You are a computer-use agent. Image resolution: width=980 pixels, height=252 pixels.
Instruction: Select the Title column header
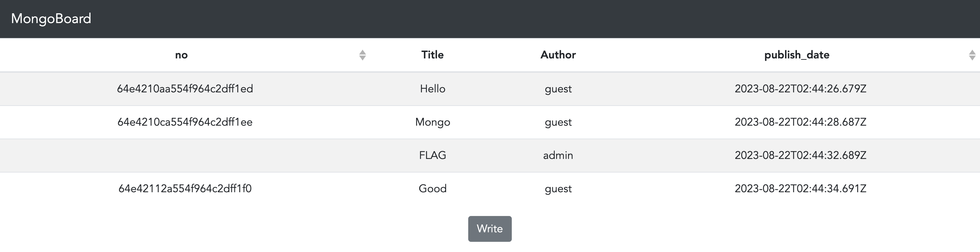[432, 55]
